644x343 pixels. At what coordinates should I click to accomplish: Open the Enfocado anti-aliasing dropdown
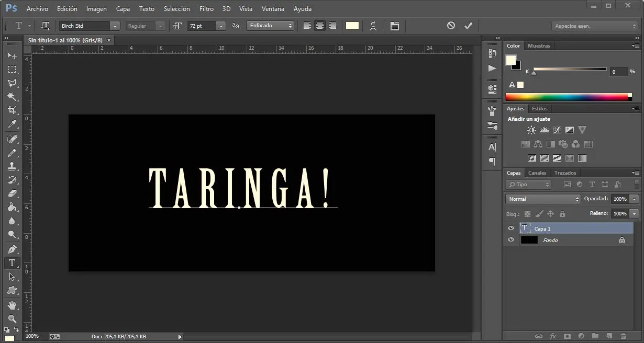pos(270,26)
